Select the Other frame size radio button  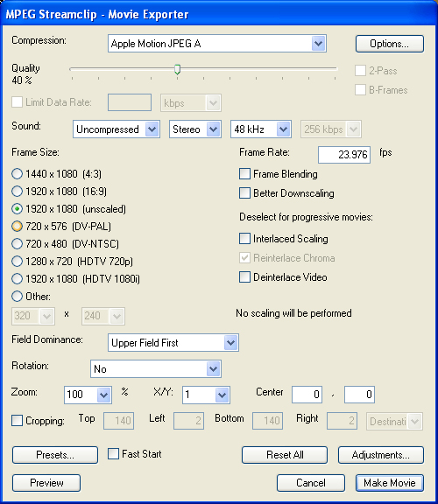pyautogui.click(x=17, y=296)
